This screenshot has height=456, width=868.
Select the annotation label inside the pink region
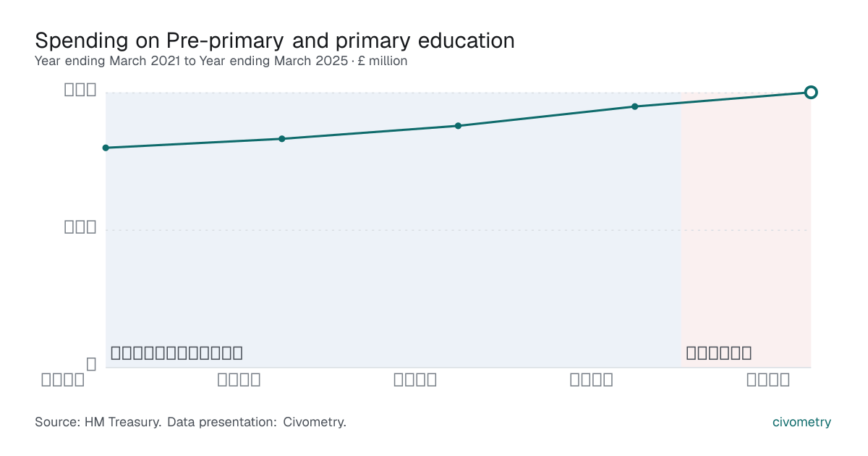[718, 353]
